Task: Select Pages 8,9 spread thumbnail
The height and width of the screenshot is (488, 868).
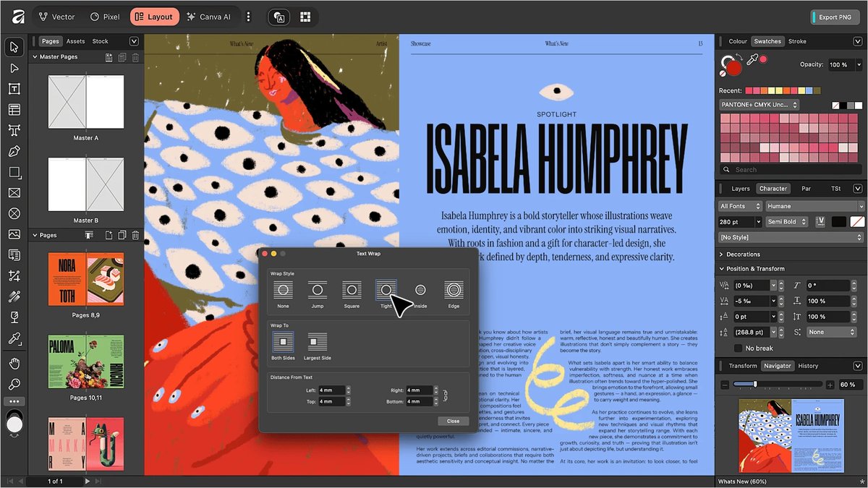Action: 85,278
